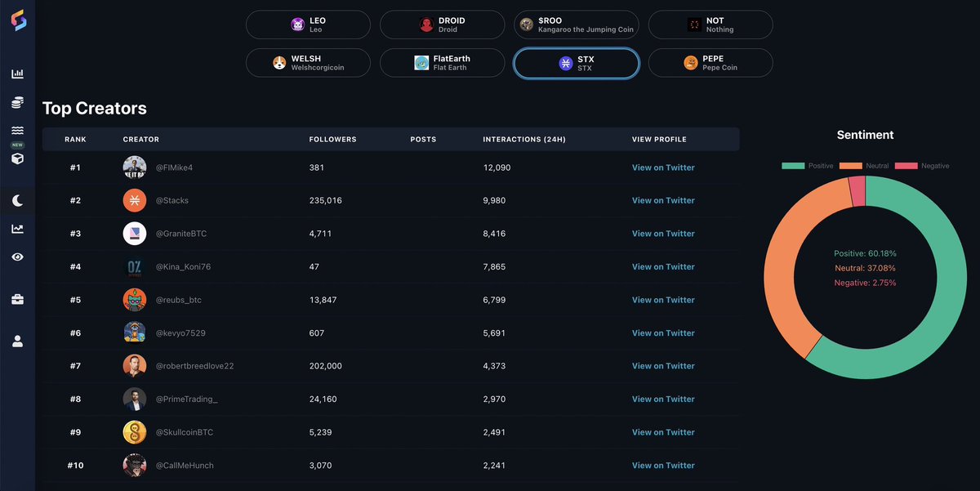The image size is (980, 491).
Task: Click the @Kina_Koni76 avatar
Action: tap(135, 266)
